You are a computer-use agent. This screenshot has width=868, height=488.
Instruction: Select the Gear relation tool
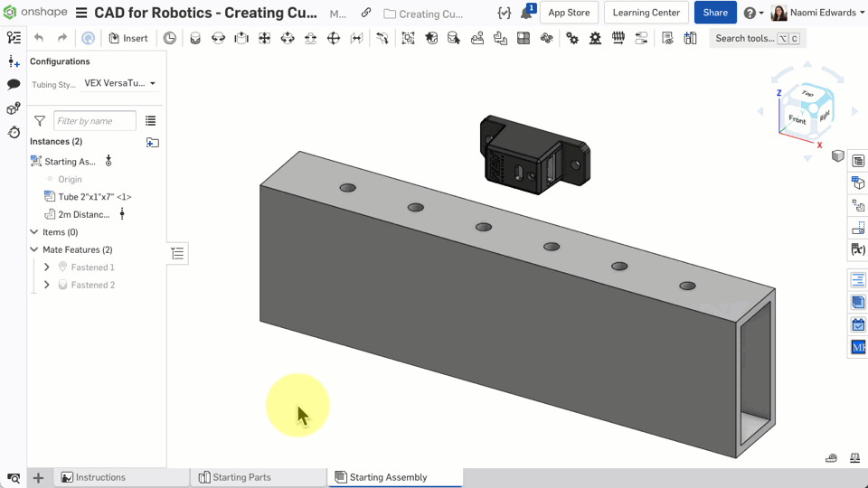click(x=572, y=38)
